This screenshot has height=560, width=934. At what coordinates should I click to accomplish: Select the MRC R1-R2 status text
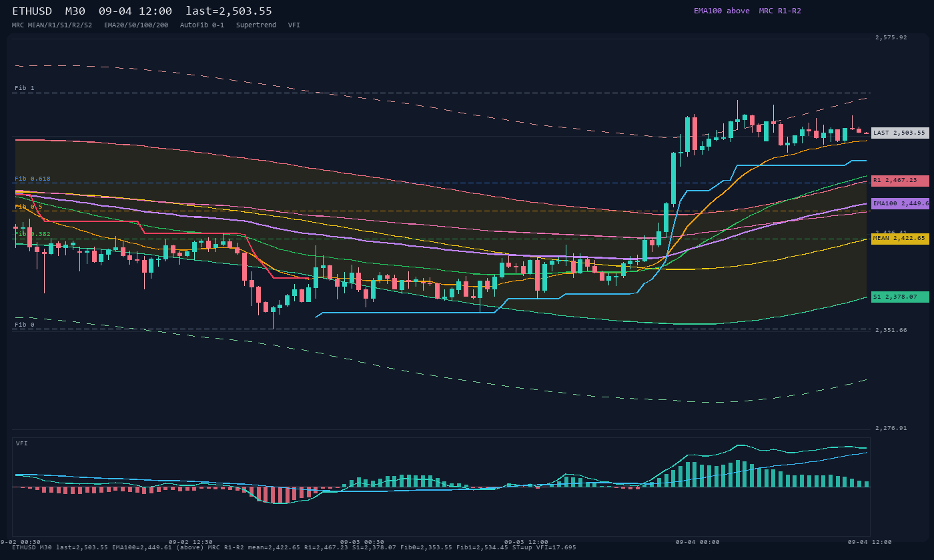780,11
